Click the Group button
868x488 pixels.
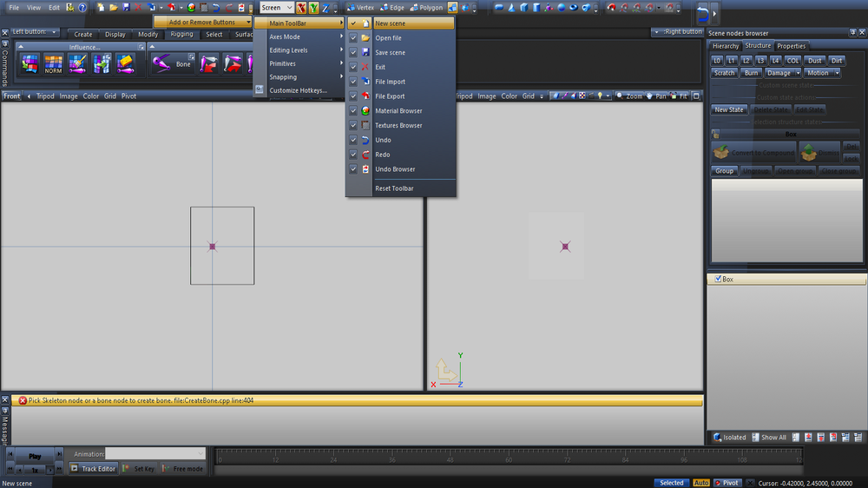(724, 170)
